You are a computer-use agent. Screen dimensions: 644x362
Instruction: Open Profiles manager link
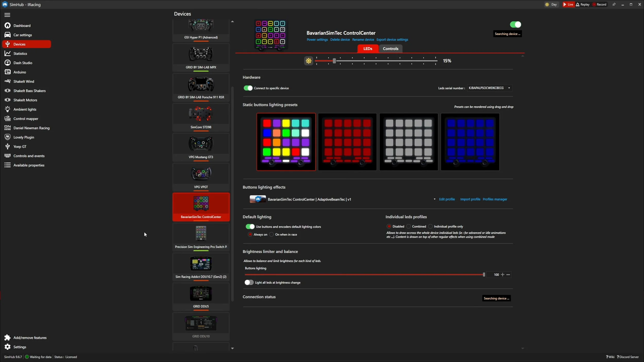495,199
